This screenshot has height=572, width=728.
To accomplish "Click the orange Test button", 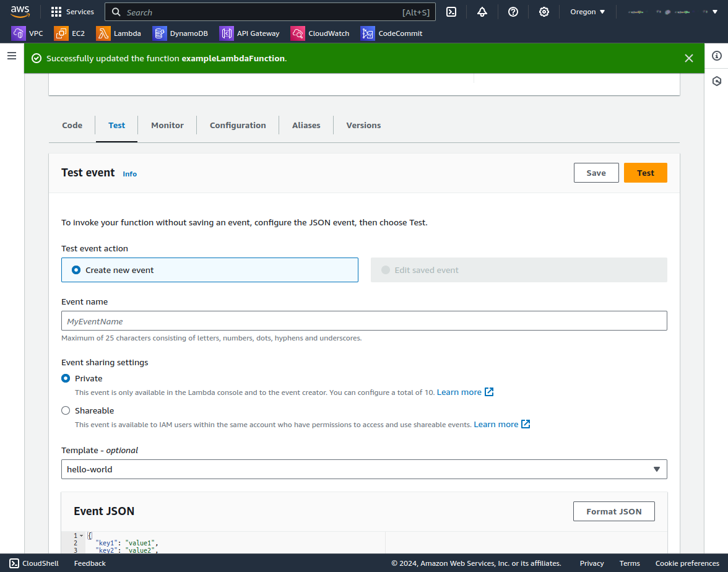I will [645, 173].
